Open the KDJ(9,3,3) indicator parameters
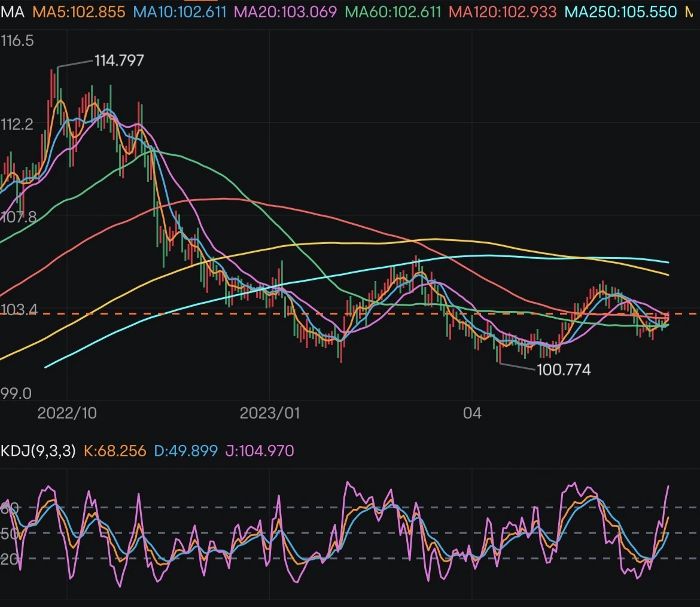 tap(38, 450)
